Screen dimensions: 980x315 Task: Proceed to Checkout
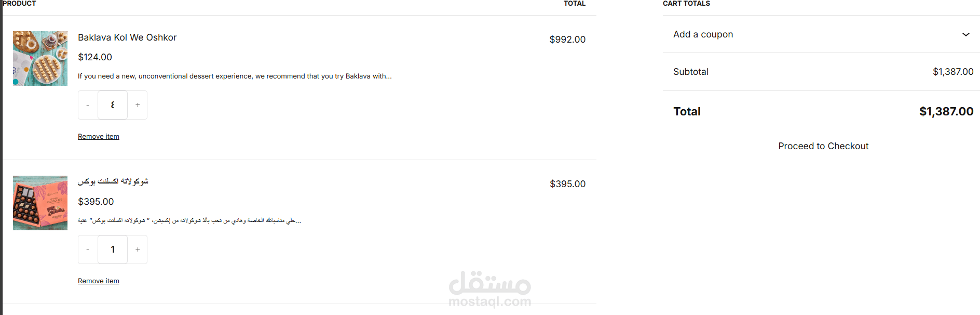(x=823, y=146)
